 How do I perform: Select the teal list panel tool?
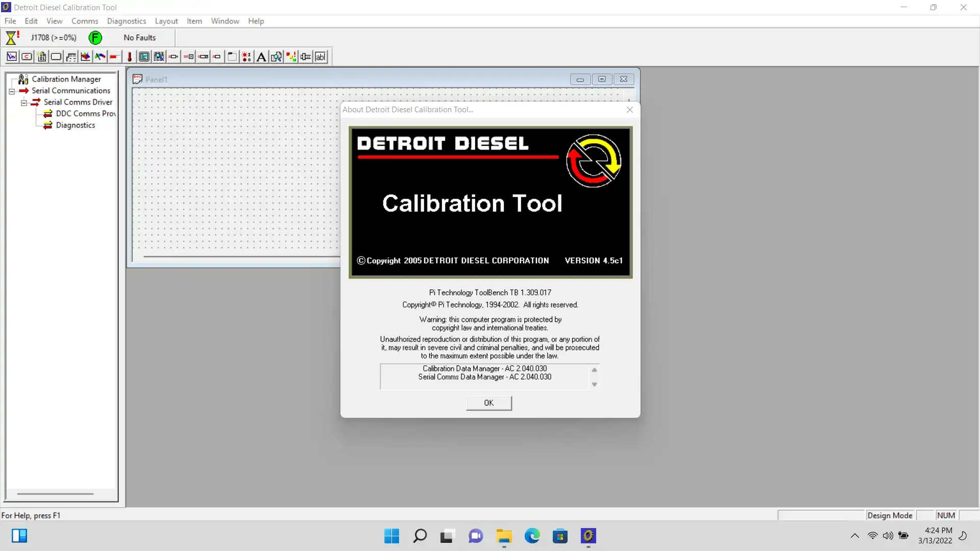[144, 57]
